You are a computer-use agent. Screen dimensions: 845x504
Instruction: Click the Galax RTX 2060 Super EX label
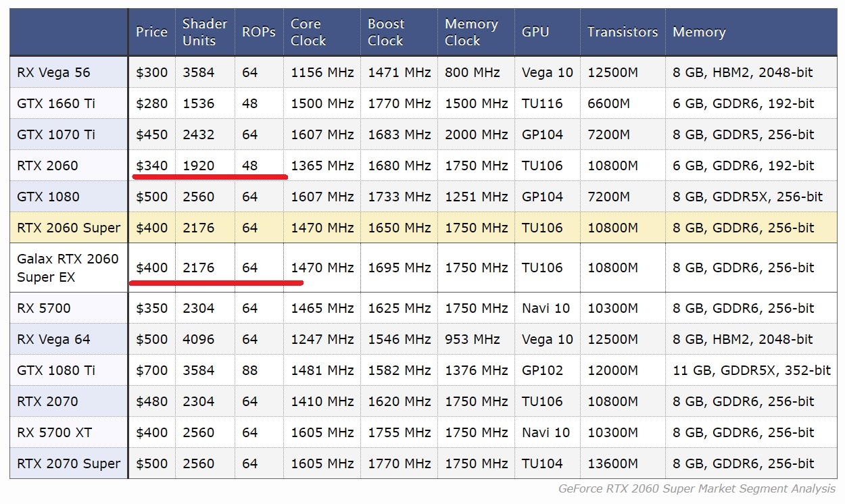[x=68, y=268]
